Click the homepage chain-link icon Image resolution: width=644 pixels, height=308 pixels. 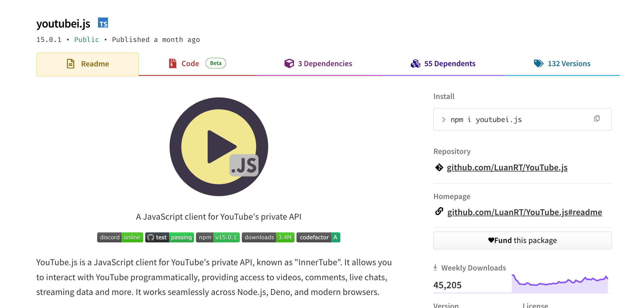click(x=439, y=212)
